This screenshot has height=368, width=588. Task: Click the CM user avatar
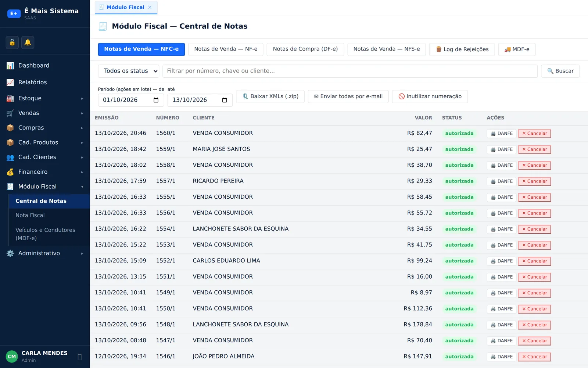[x=12, y=356]
